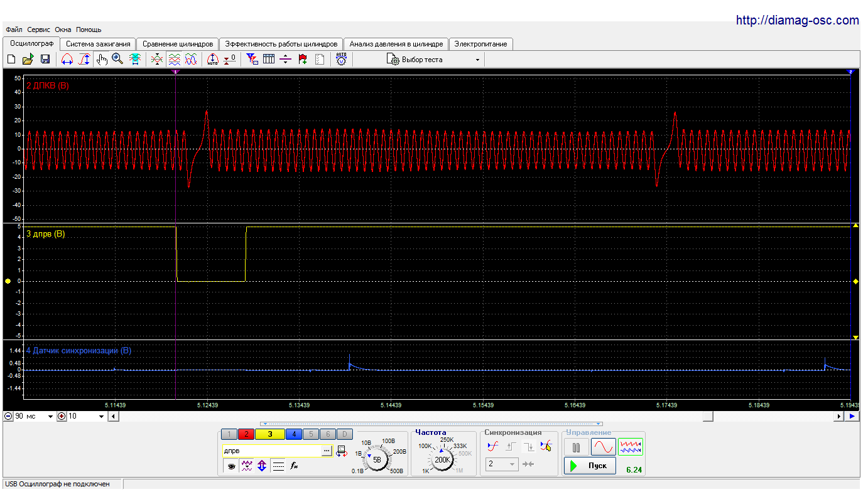This screenshot has width=868, height=492.
Task: Select channel 5 button
Action: click(x=311, y=434)
